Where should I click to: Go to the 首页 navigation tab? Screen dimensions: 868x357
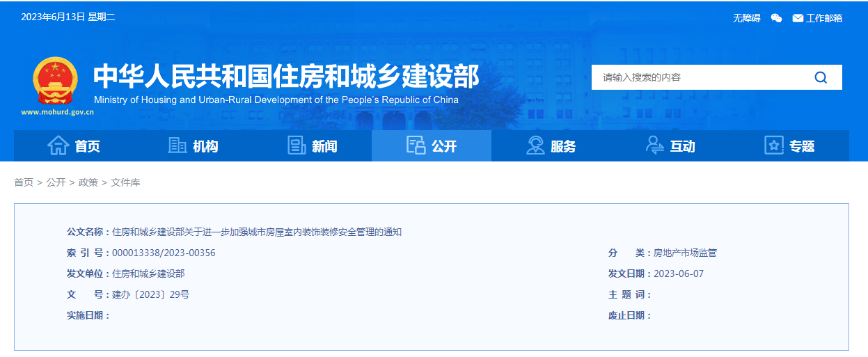[x=74, y=145]
